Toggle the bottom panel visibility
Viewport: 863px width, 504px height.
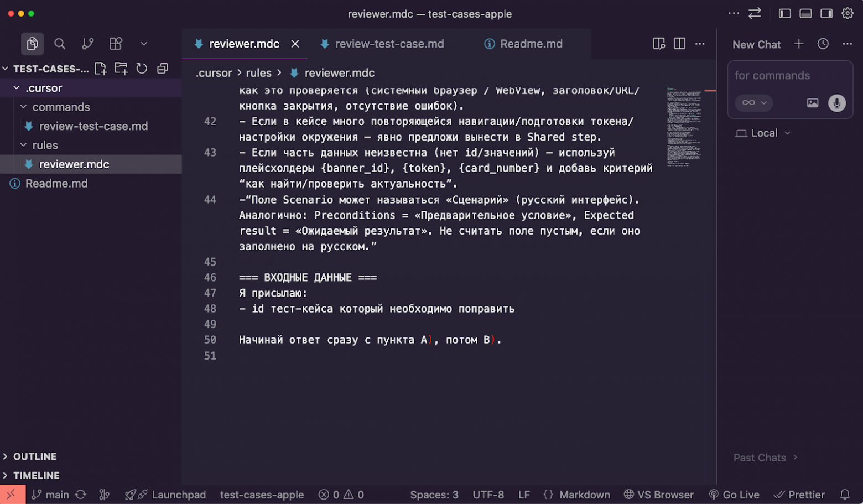(806, 13)
